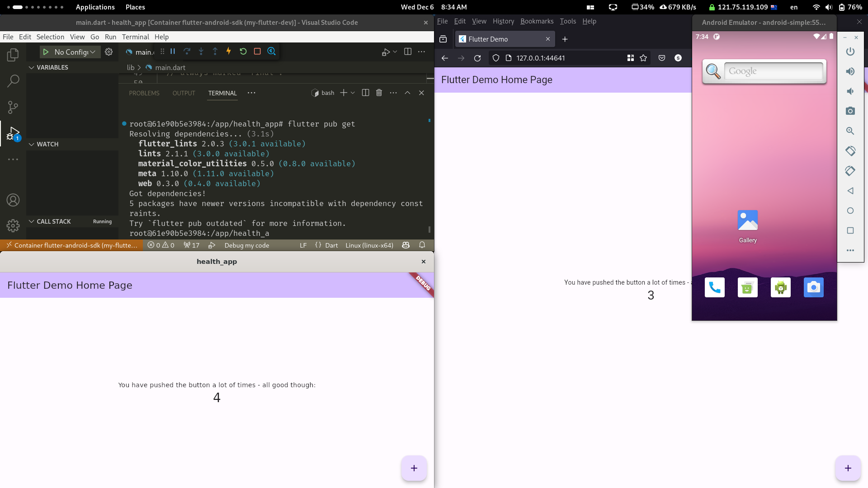Image resolution: width=868 pixels, height=488 pixels.
Task: Toggle maximized terminal panel size
Action: point(407,93)
